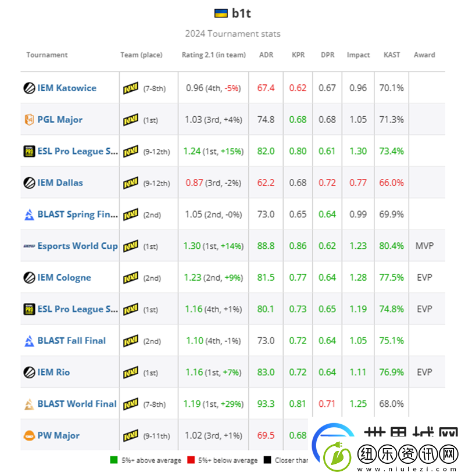The width and height of the screenshot is (465, 476).
Task: Click the ADR column header
Action: click(x=266, y=55)
